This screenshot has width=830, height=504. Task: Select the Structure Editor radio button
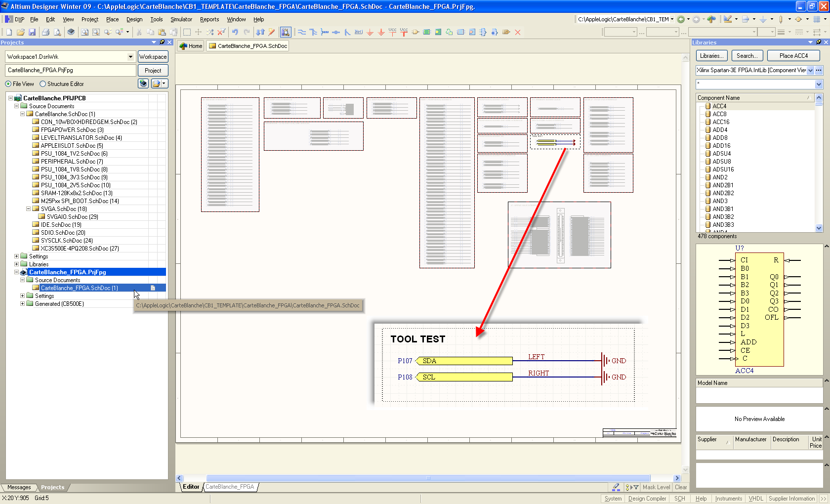point(42,84)
